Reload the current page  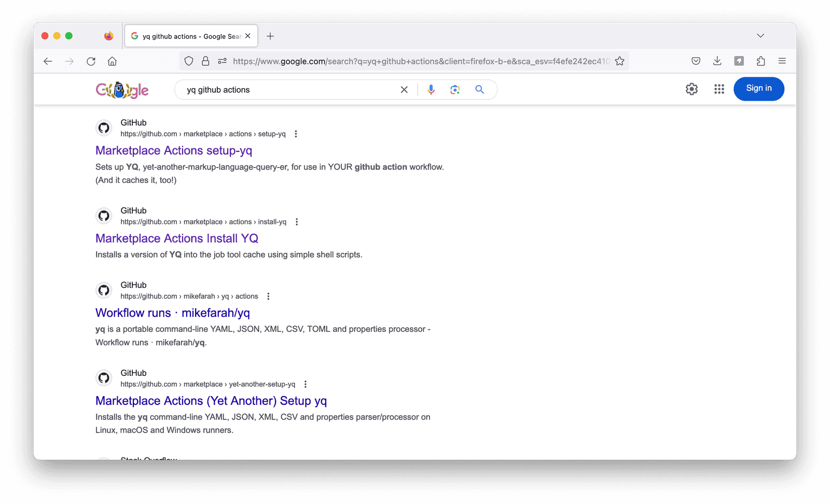91,61
